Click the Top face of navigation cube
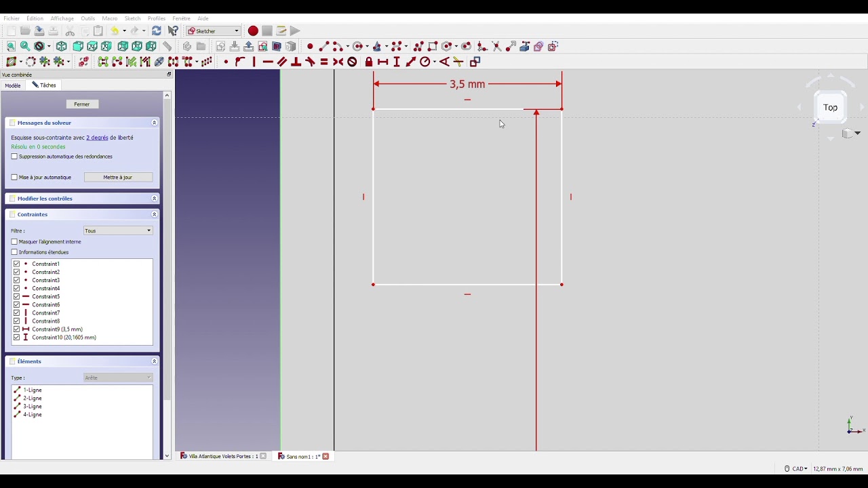This screenshot has height=488, width=868. coord(830,108)
